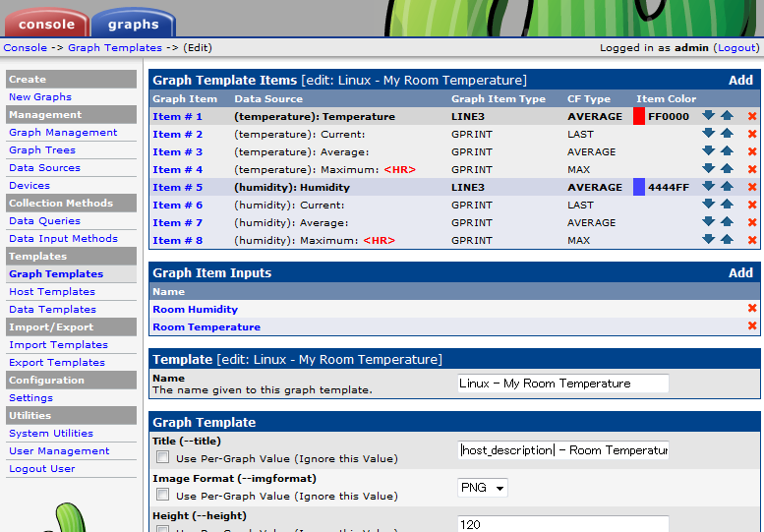Open Graph Management in sidebar
Screen dimensions: 764x532
tap(63, 132)
